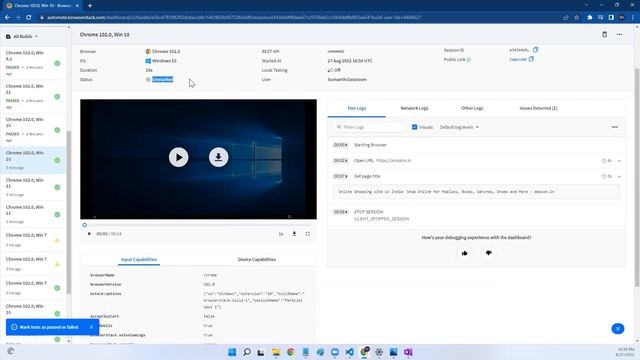Reload the page in Chrome
640x360 pixels.
point(29,18)
